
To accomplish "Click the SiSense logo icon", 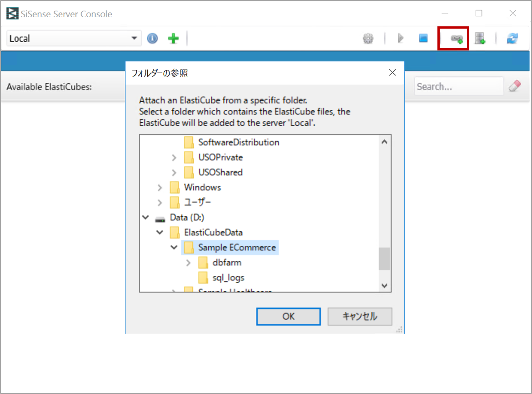I will [12, 14].
